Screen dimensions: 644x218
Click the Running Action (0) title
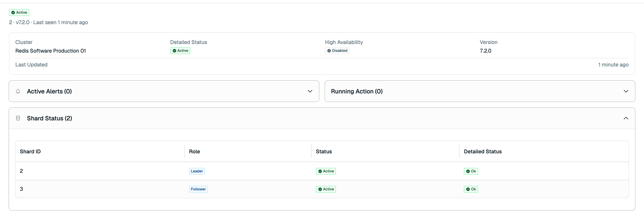click(x=357, y=91)
